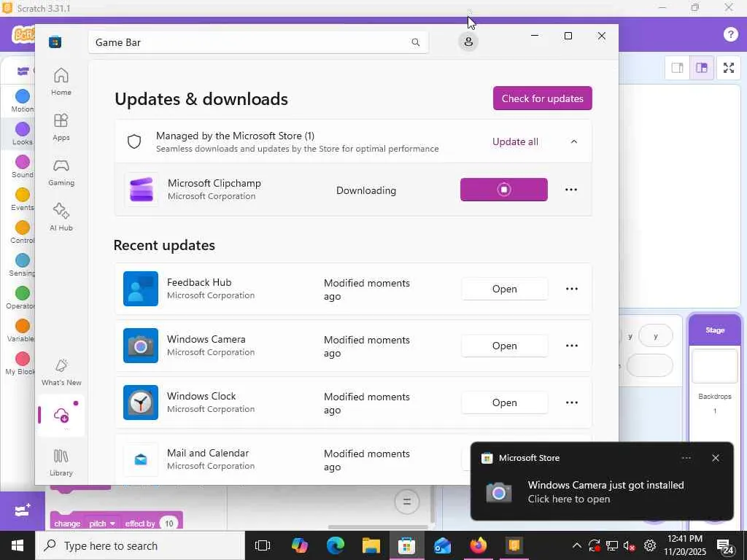Open Scratch help question mark
747x560 pixels.
[730, 34]
